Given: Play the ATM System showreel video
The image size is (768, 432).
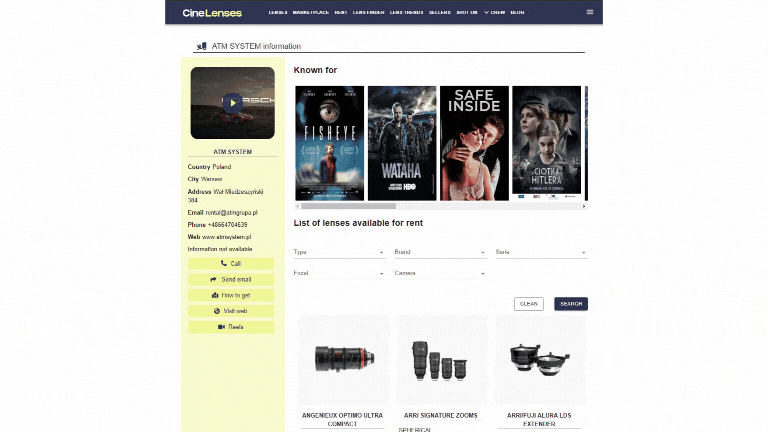Looking at the screenshot, I should (x=232, y=102).
